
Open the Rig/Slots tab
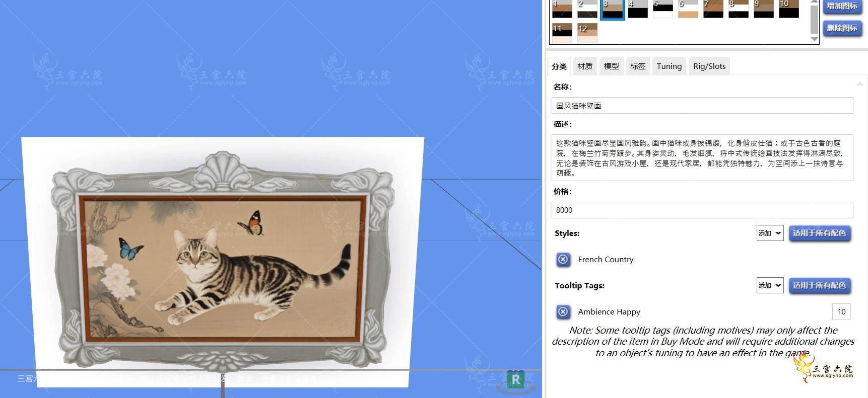point(709,66)
